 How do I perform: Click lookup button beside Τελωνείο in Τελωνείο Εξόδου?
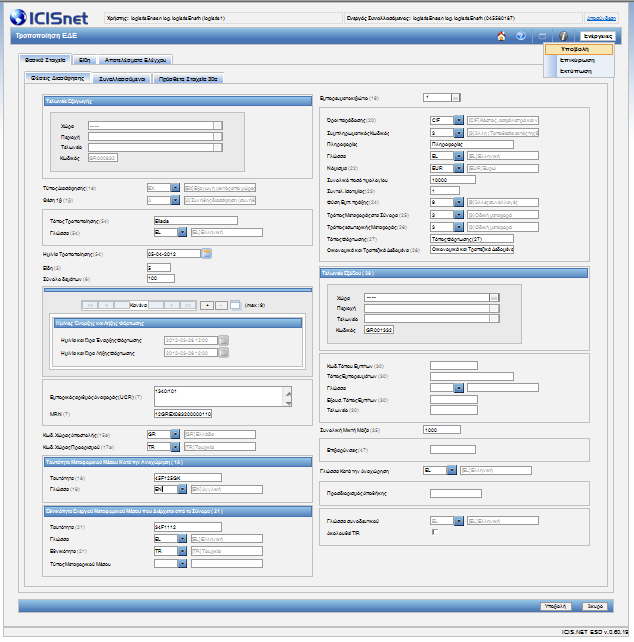coord(494,319)
